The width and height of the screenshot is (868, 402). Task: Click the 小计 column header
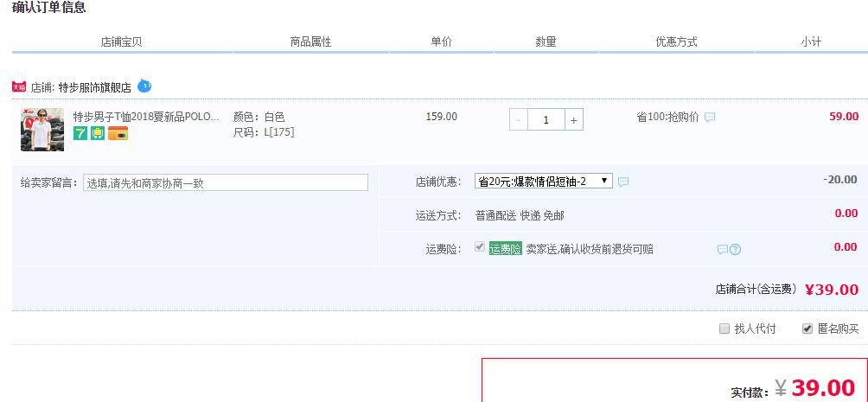pyautogui.click(x=811, y=41)
